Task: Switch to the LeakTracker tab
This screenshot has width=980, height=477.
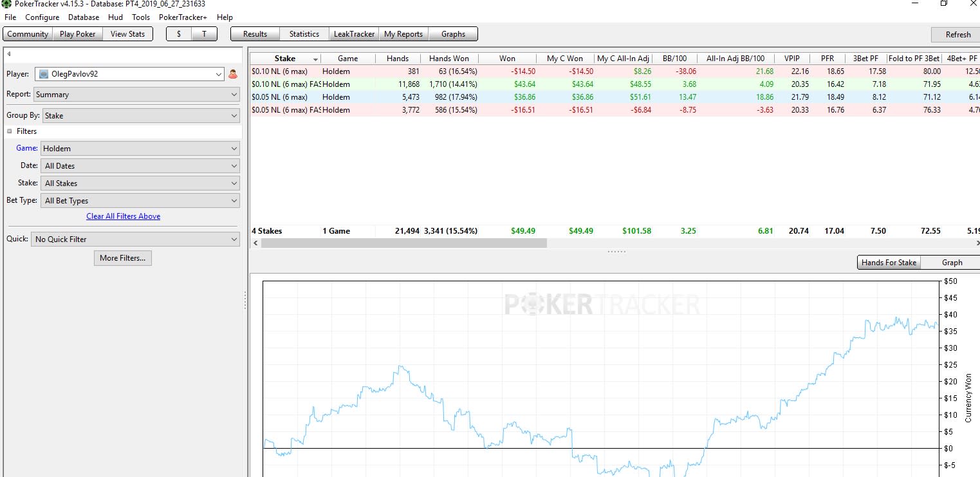Action: pyautogui.click(x=354, y=34)
